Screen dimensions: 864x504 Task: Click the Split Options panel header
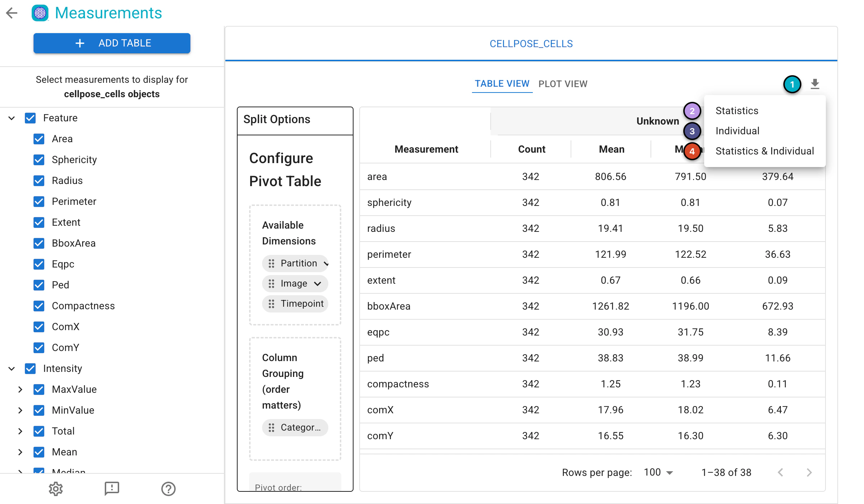[x=295, y=120]
